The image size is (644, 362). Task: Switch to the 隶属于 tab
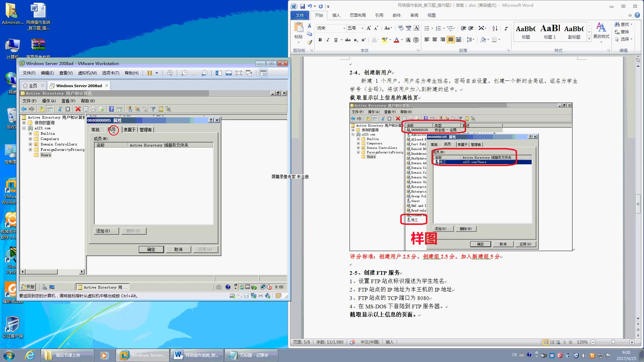click(x=129, y=130)
